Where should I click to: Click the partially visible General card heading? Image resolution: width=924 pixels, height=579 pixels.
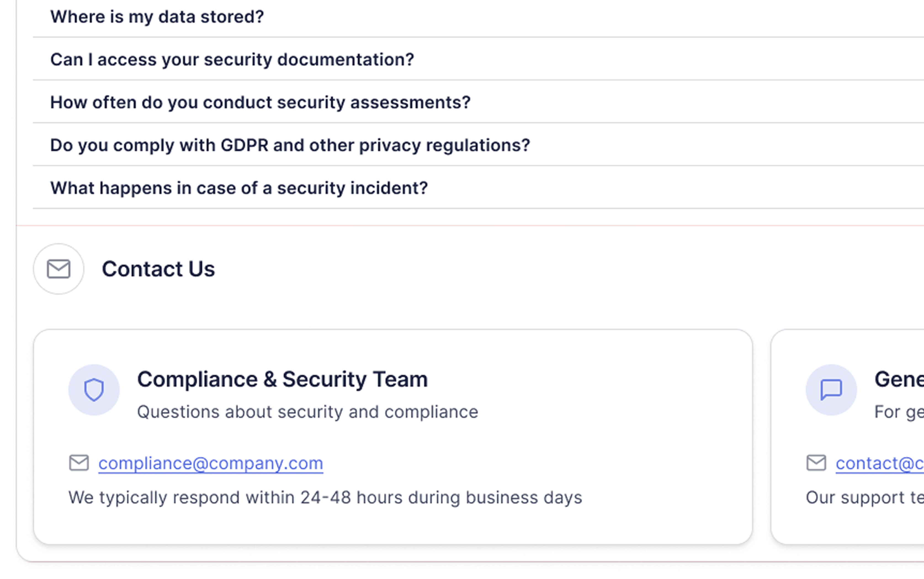click(899, 379)
